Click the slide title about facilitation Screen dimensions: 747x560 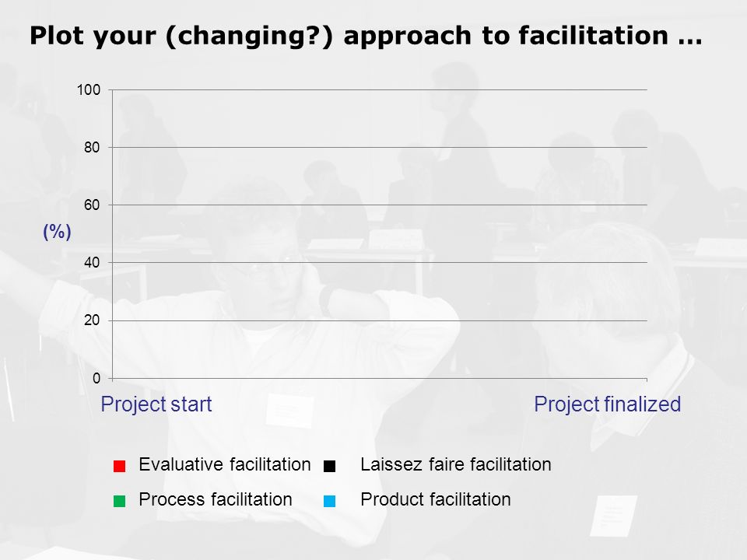[x=366, y=37]
